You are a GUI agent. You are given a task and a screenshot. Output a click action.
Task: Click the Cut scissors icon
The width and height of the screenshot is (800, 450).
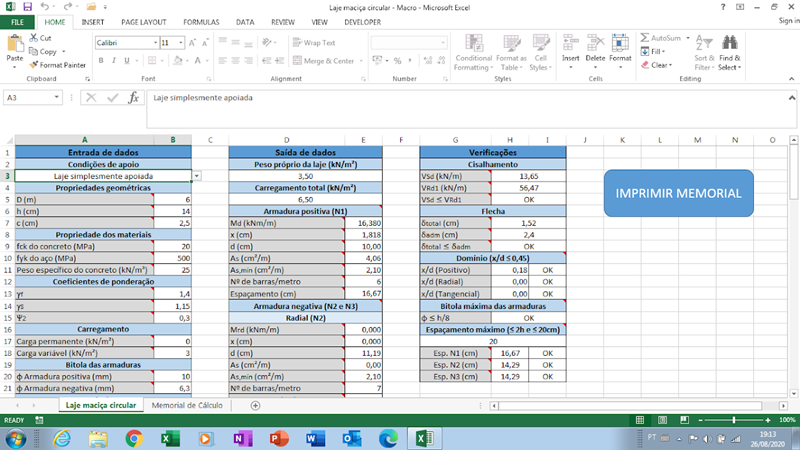pos(34,38)
